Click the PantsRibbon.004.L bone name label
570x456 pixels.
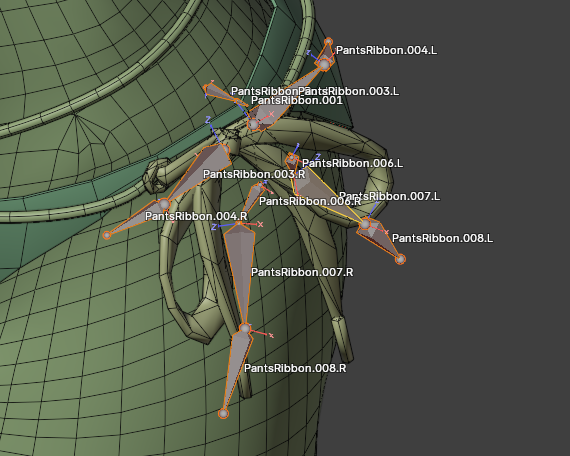coord(386,51)
